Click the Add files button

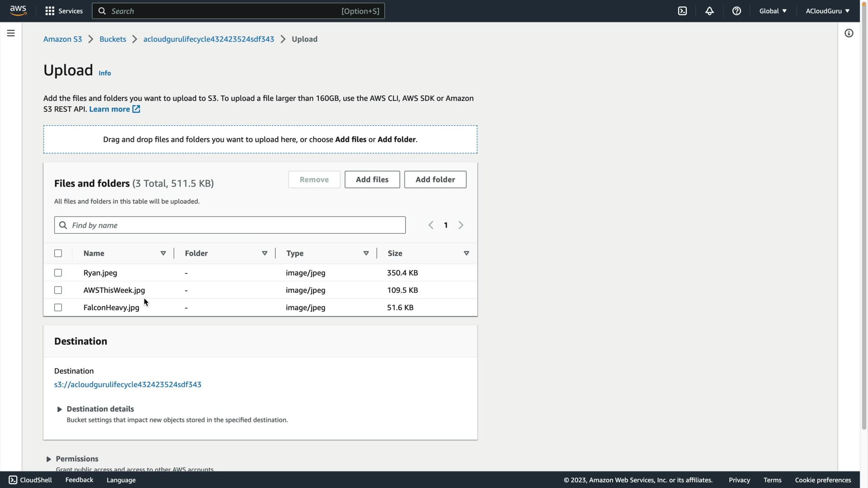(372, 179)
